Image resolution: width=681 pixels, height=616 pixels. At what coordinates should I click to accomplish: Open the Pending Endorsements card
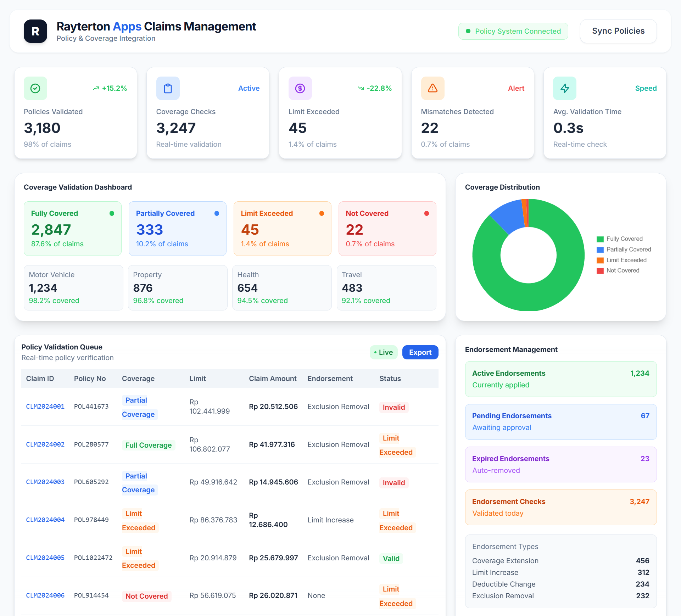click(560, 422)
